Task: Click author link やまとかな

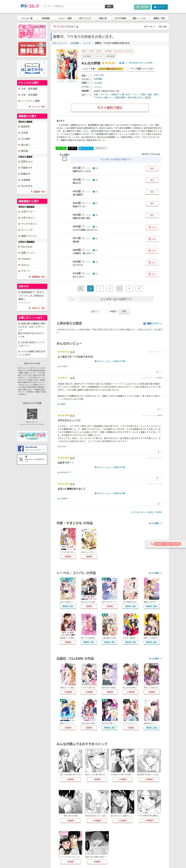Action: (99, 75)
